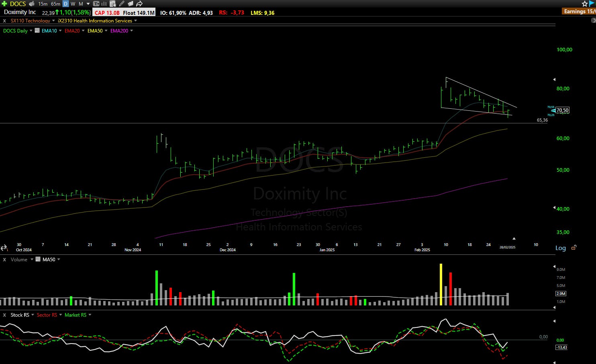Switch to the 65m timeframe
Viewport: 596px width, 364px height.
[x=55, y=4]
